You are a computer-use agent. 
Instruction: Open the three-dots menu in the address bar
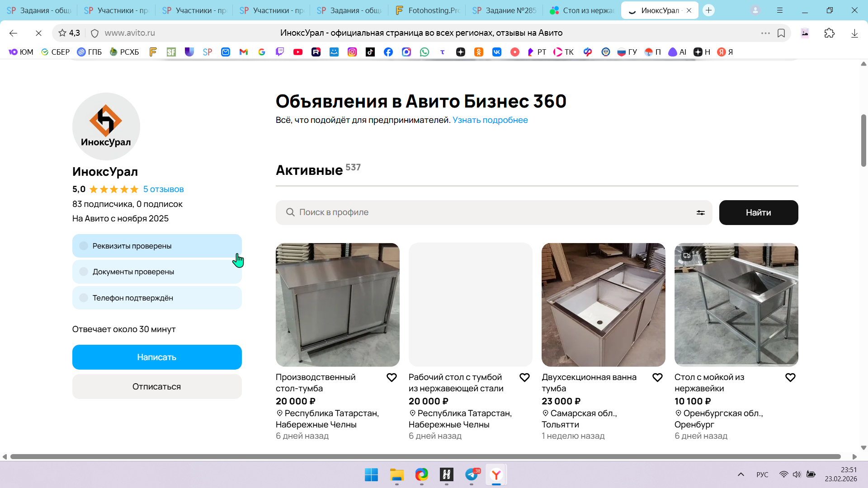tap(765, 33)
